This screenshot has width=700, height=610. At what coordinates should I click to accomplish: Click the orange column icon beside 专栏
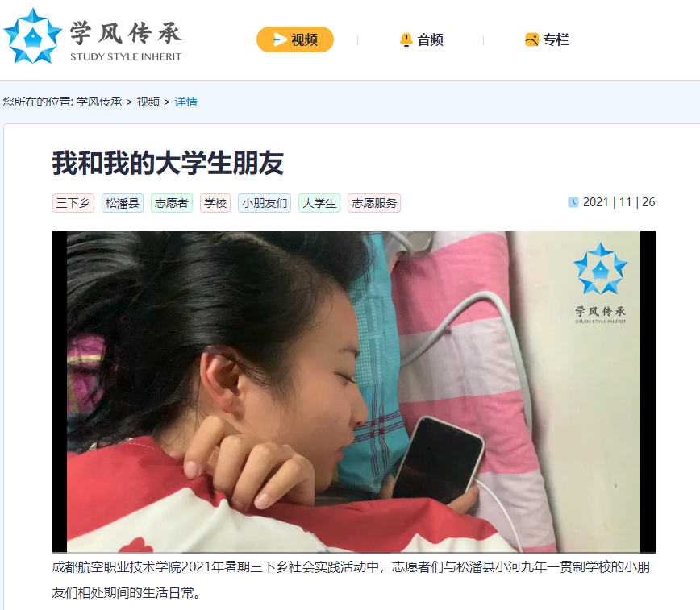531,39
